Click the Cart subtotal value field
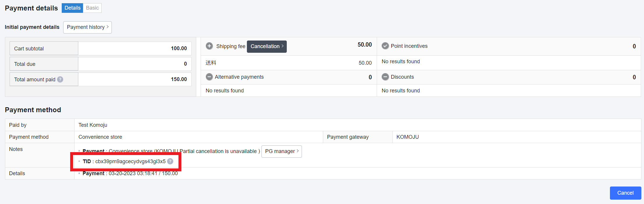The image size is (644, 204). tap(135, 48)
